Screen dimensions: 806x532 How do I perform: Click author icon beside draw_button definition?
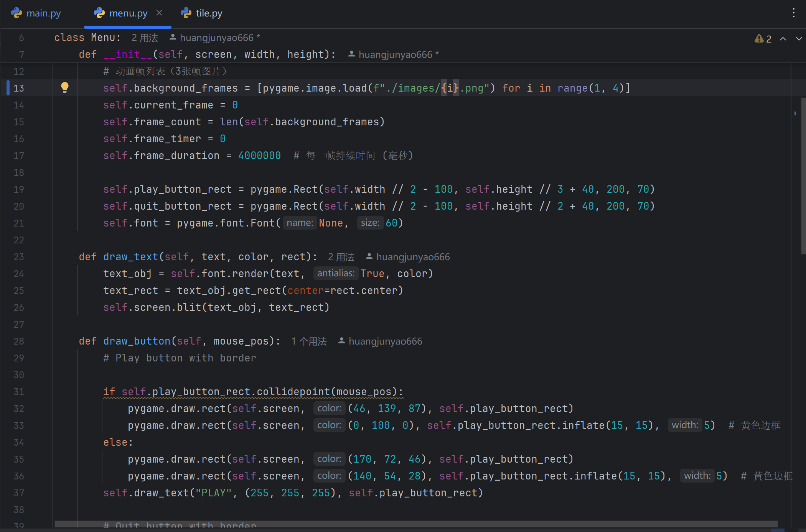click(341, 341)
